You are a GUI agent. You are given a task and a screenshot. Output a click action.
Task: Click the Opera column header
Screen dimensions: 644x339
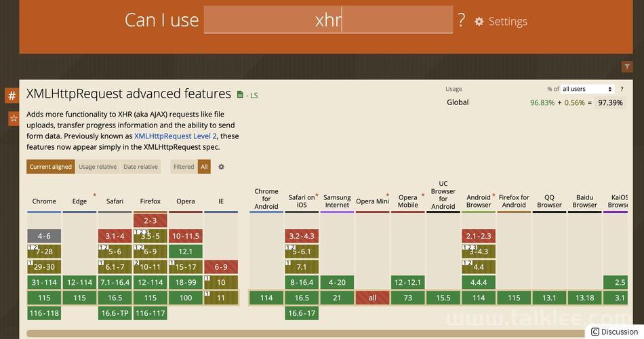click(185, 201)
